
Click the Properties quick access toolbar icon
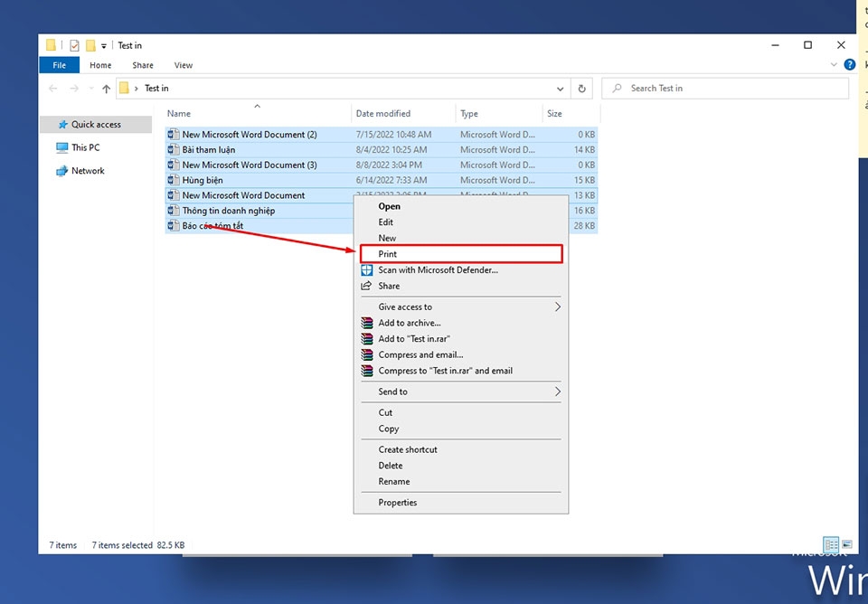point(74,45)
